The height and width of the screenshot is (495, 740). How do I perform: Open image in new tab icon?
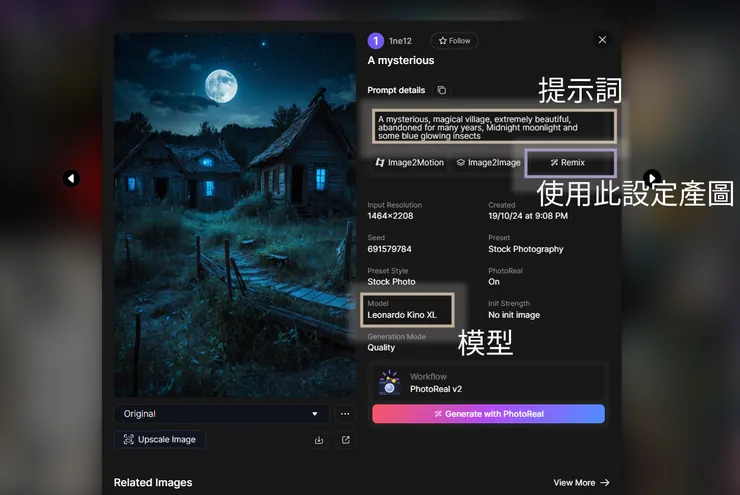pos(345,440)
